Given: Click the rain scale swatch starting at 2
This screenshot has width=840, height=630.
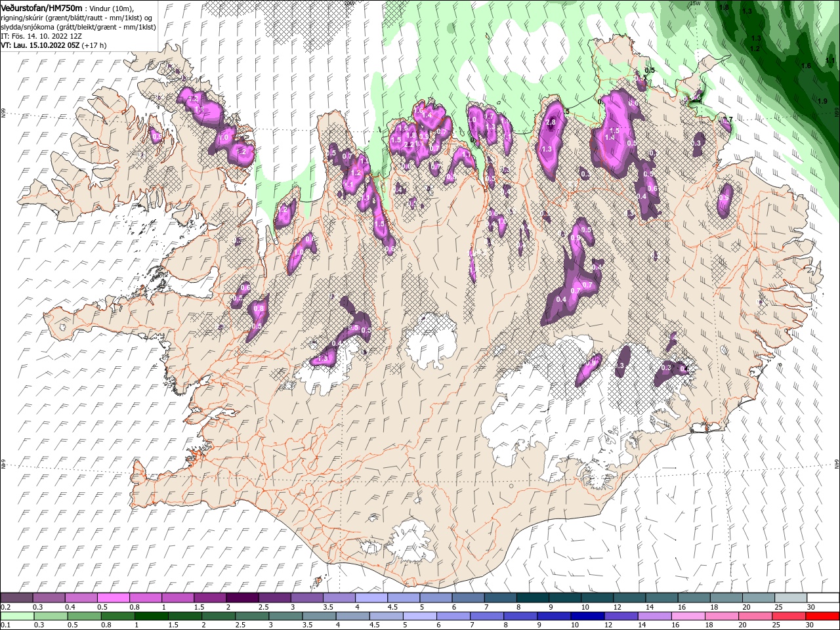Looking at the screenshot, I should click(x=218, y=617).
